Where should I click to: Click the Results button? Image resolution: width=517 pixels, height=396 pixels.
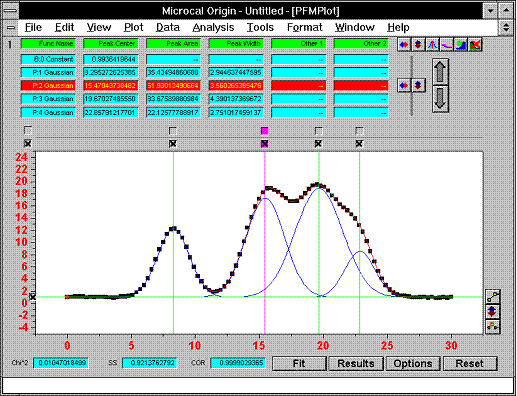tap(356, 363)
